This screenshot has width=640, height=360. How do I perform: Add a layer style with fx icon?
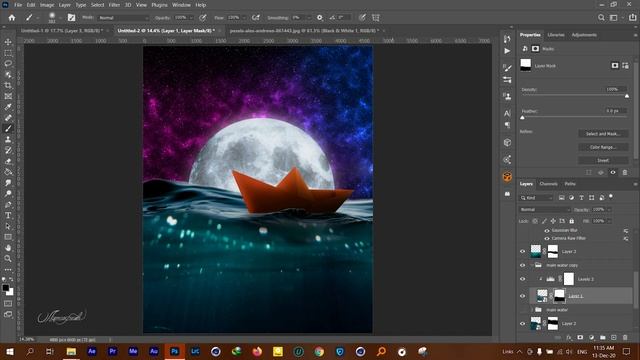click(x=569, y=338)
